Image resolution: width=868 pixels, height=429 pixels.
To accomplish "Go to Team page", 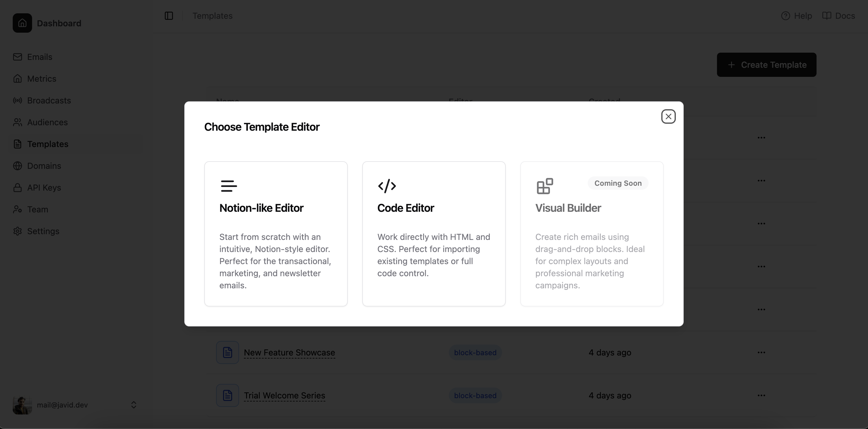I will (x=38, y=209).
